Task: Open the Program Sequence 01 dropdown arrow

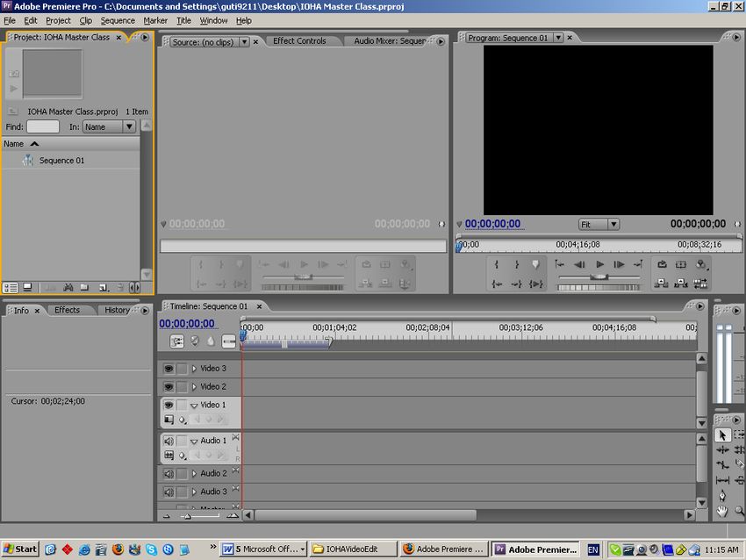Action: (558, 38)
